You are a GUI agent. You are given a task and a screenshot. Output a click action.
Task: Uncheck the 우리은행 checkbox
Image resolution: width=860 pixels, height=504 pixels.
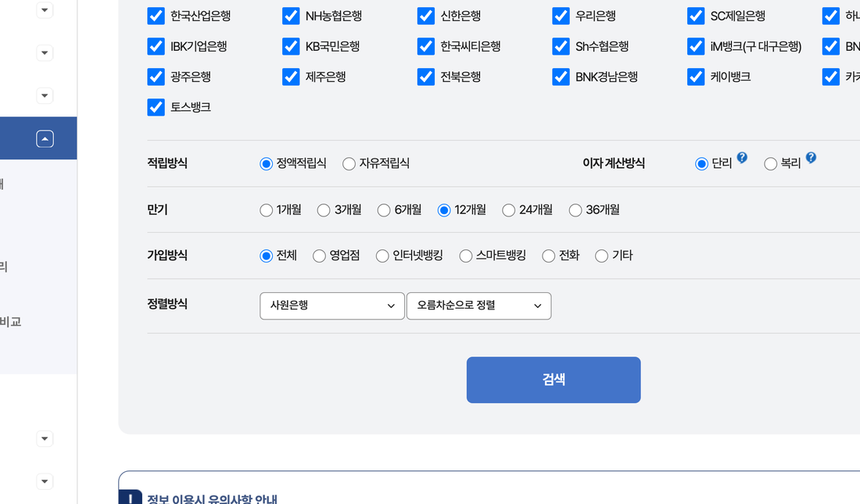click(561, 16)
